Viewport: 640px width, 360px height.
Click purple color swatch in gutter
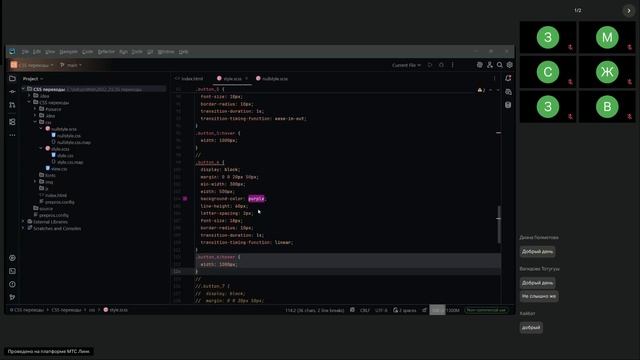click(x=185, y=199)
